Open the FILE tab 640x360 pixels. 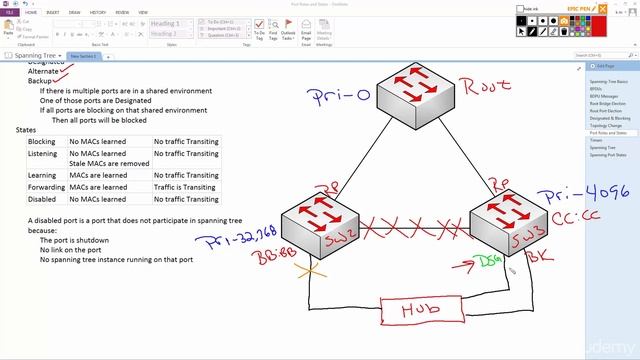click(x=10, y=12)
